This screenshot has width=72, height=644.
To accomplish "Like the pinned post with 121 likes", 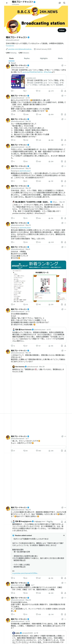I will coord(38,91).
